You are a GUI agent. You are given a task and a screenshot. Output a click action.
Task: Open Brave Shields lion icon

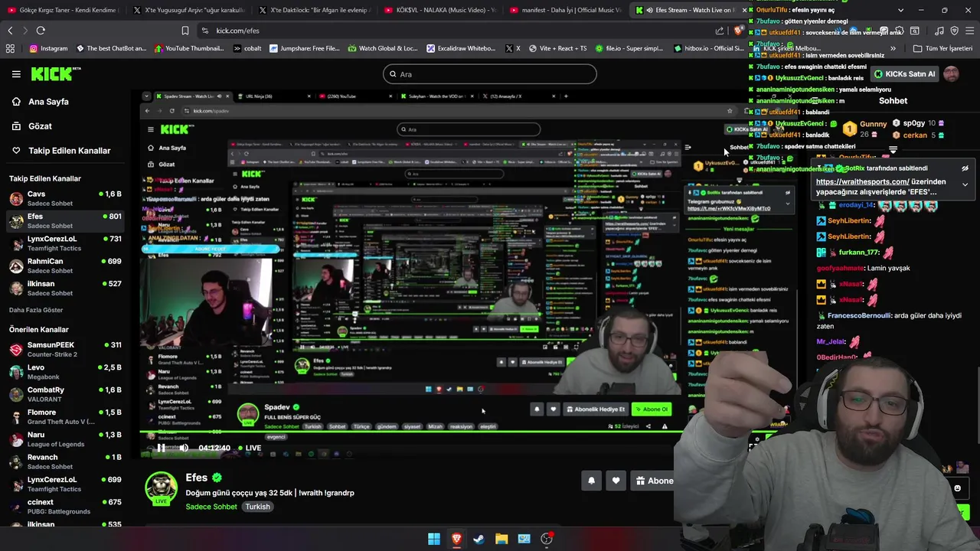pos(737,31)
